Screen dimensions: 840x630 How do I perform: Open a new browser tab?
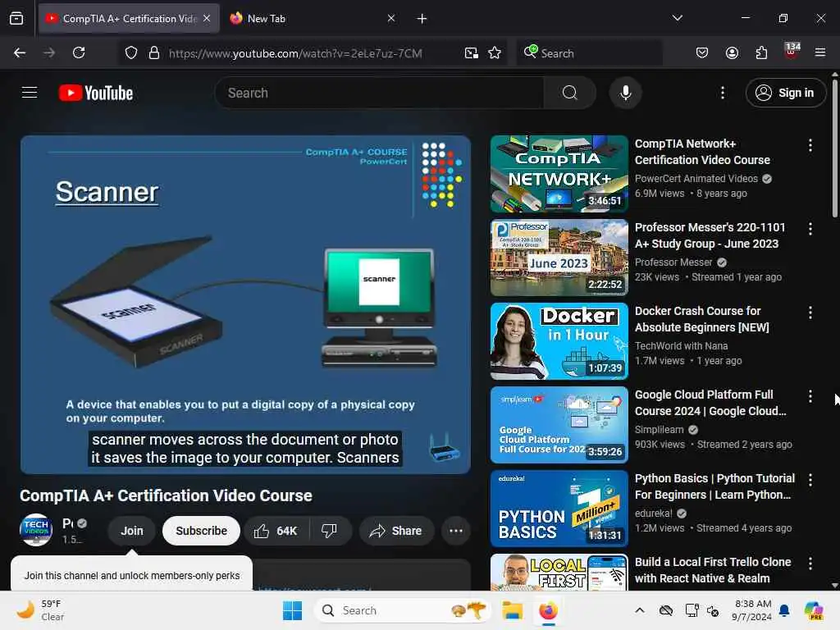coord(422,19)
